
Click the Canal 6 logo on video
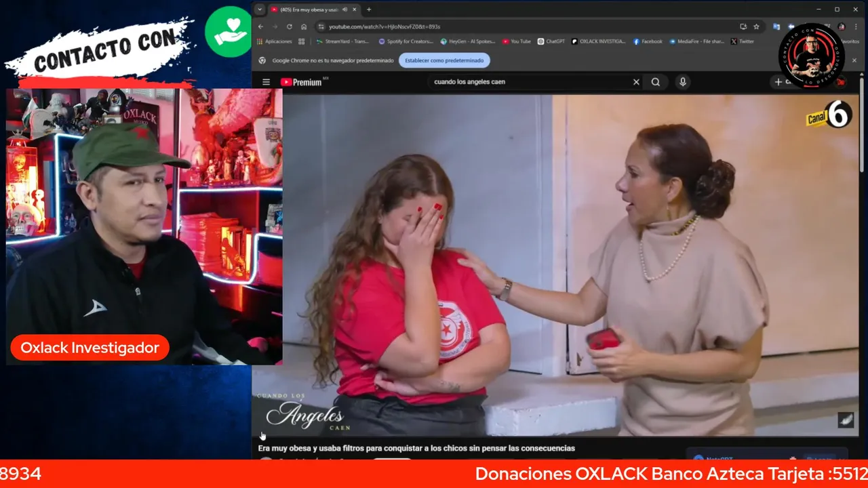pyautogui.click(x=828, y=116)
